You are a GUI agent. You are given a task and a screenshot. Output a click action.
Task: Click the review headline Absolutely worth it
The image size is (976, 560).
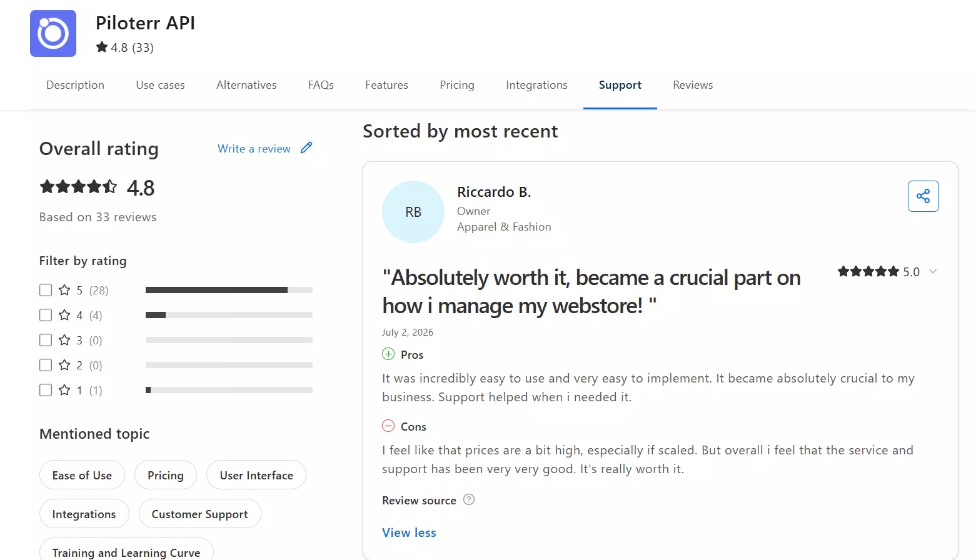click(591, 291)
